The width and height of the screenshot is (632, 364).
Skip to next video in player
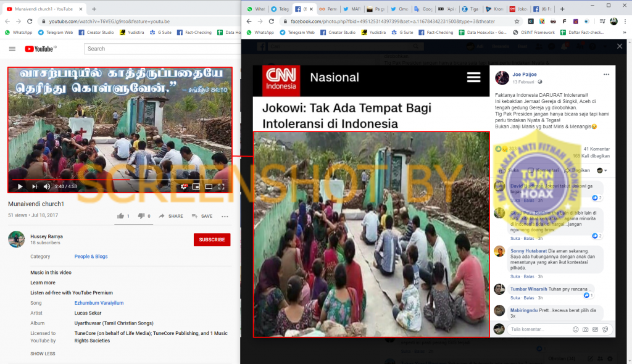[35, 186]
